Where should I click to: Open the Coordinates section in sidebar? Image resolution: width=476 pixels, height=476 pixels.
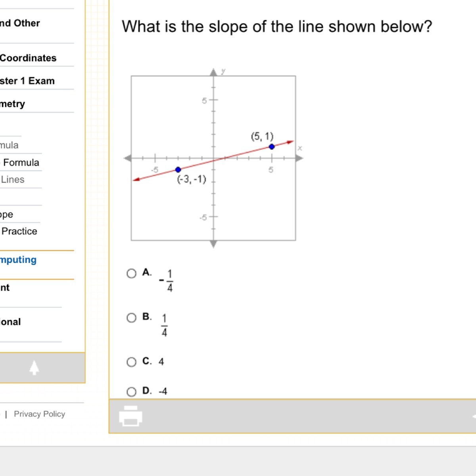[28, 58]
